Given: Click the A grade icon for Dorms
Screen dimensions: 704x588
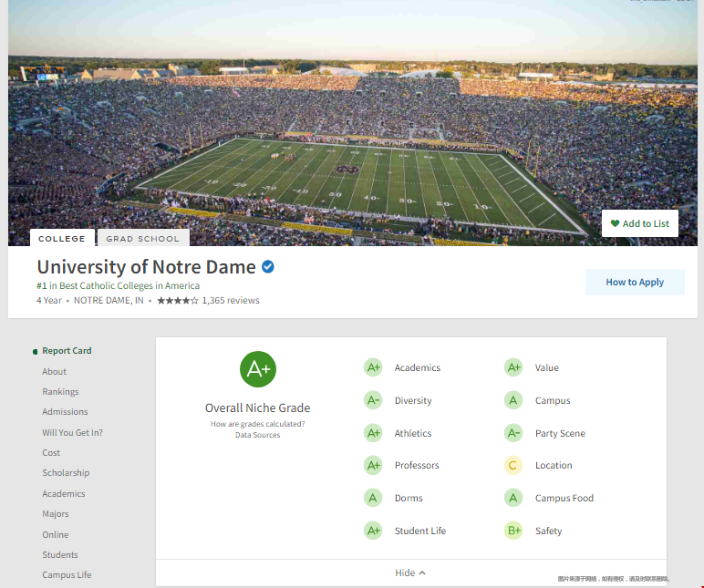Looking at the screenshot, I should pos(373,498).
